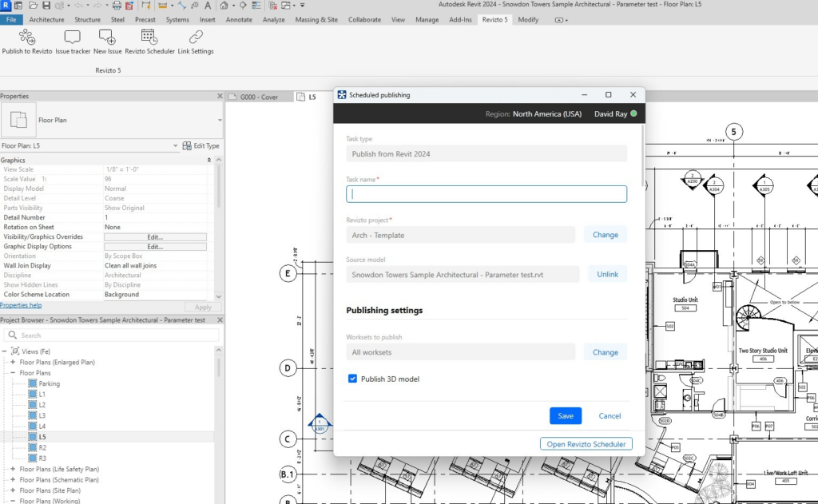
Task: Change the Revizto project from Arch - Template
Action: tap(606, 234)
